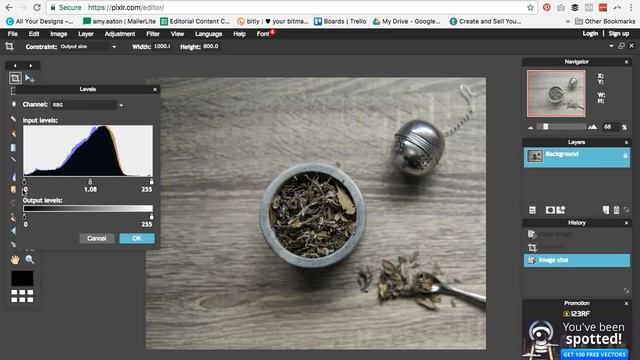Click input levels midtone handle
640x360 pixels.
tap(90, 181)
